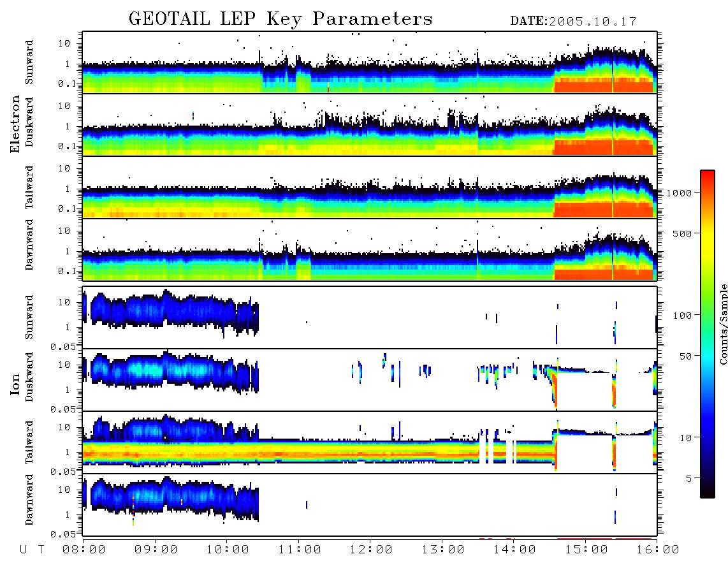Click the Electron Tailward spectrogram plot
This screenshot has height=561, width=728.
pos(370,187)
